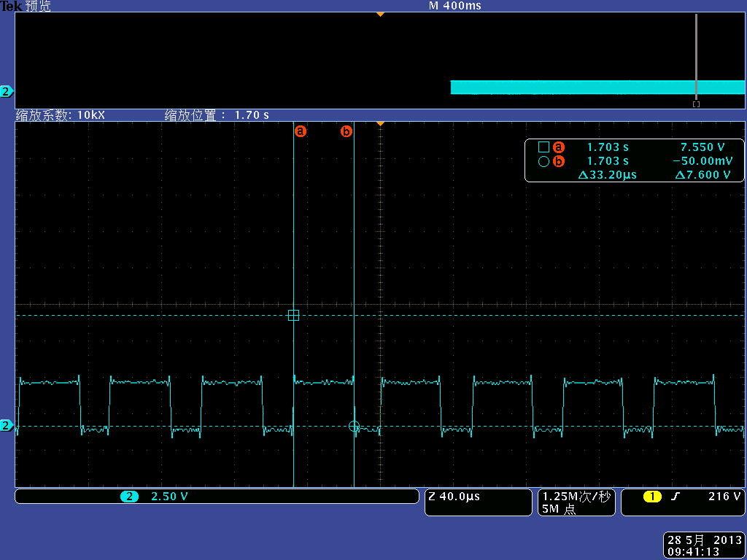Click the Tek logo at top left

[x=12, y=6]
